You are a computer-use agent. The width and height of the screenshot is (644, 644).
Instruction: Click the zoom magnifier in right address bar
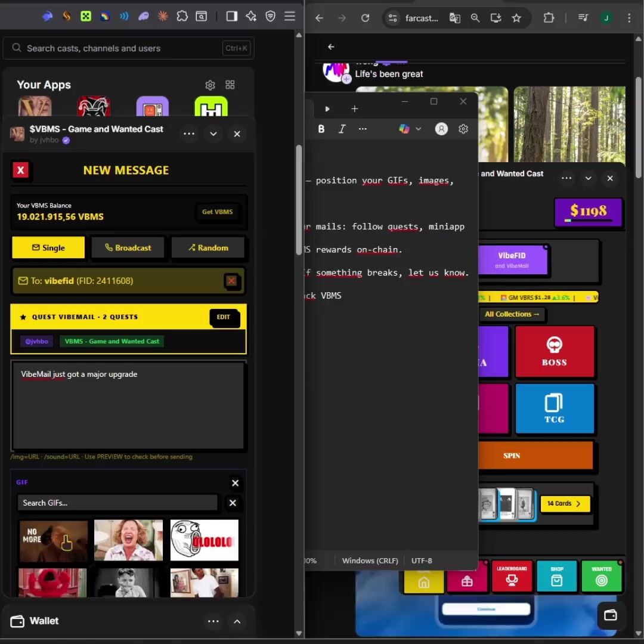tap(475, 18)
